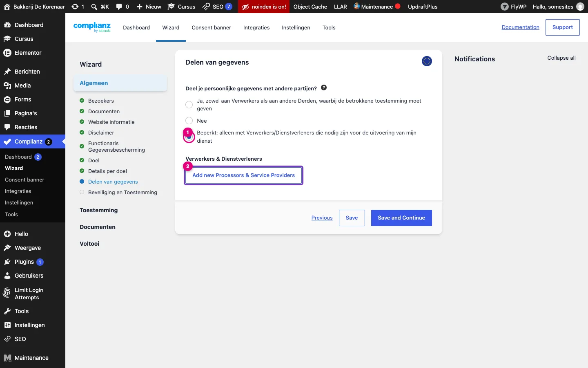Open the Tools tab in Complianz header
The width and height of the screenshot is (588, 368).
click(329, 27)
